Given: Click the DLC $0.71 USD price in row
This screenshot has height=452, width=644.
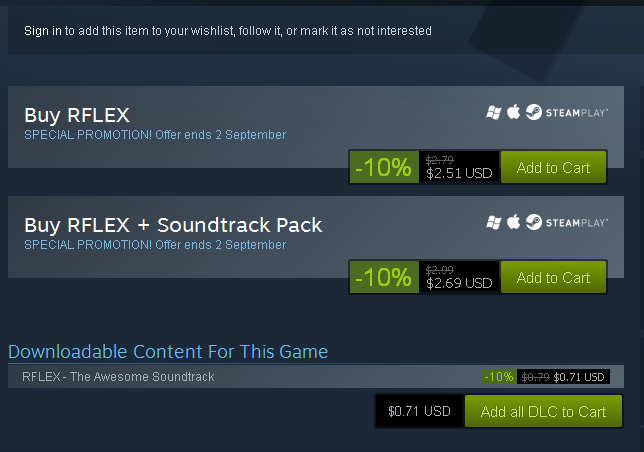Looking at the screenshot, I should click(x=579, y=377).
